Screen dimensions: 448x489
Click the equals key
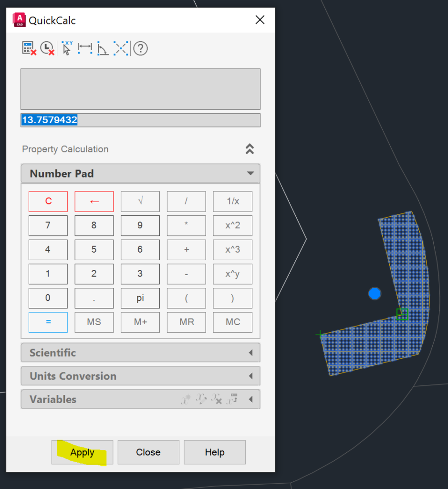(x=48, y=322)
